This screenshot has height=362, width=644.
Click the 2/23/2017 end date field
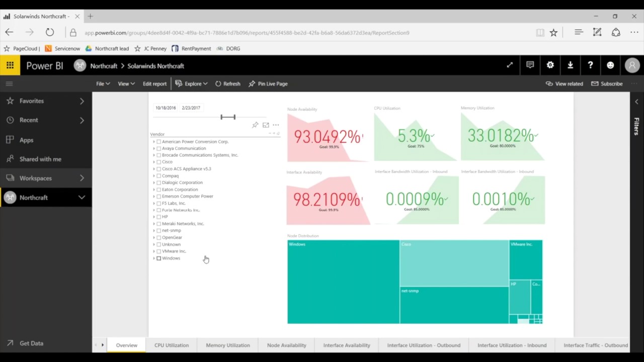pyautogui.click(x=191, y=108)
